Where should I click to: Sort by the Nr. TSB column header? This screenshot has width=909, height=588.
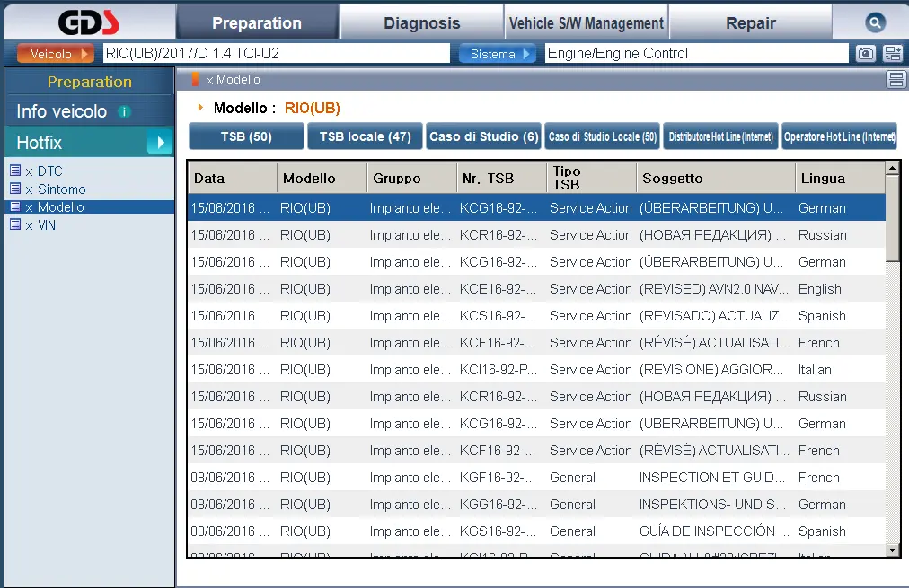[502, 178]
